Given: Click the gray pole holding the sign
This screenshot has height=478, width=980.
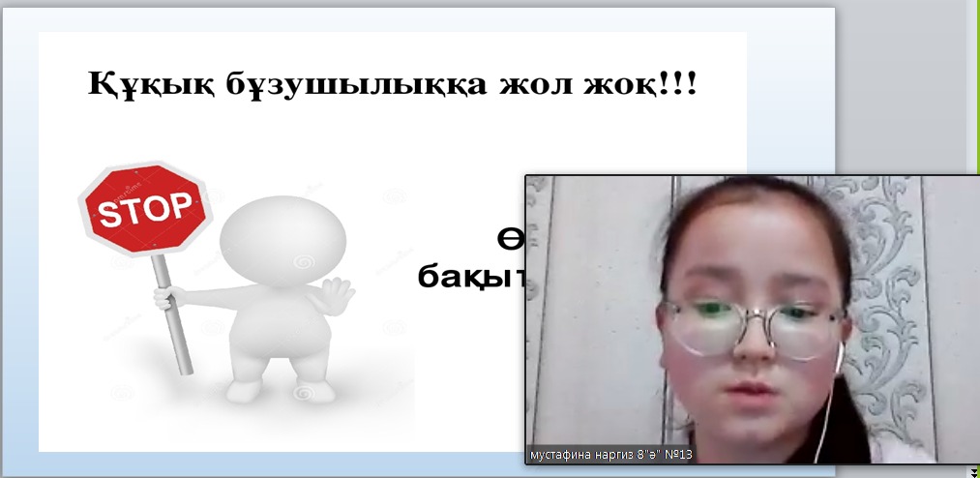Looking at the screenshot, I should (176, 329).
